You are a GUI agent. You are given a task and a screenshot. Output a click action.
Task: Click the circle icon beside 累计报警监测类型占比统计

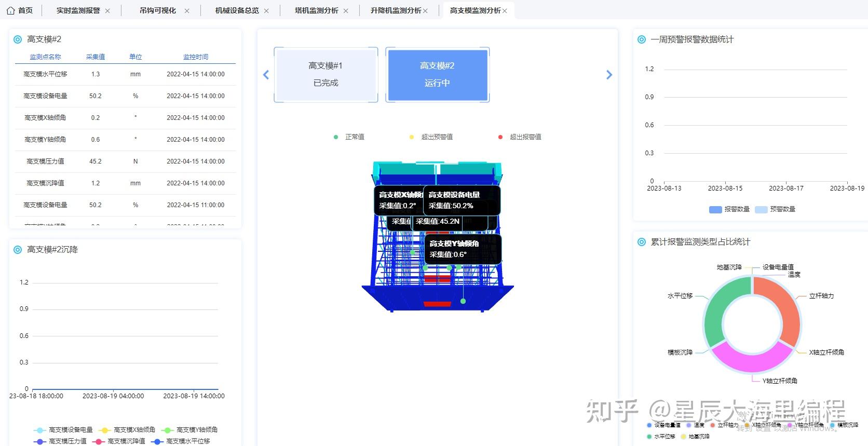click(642, 242)
